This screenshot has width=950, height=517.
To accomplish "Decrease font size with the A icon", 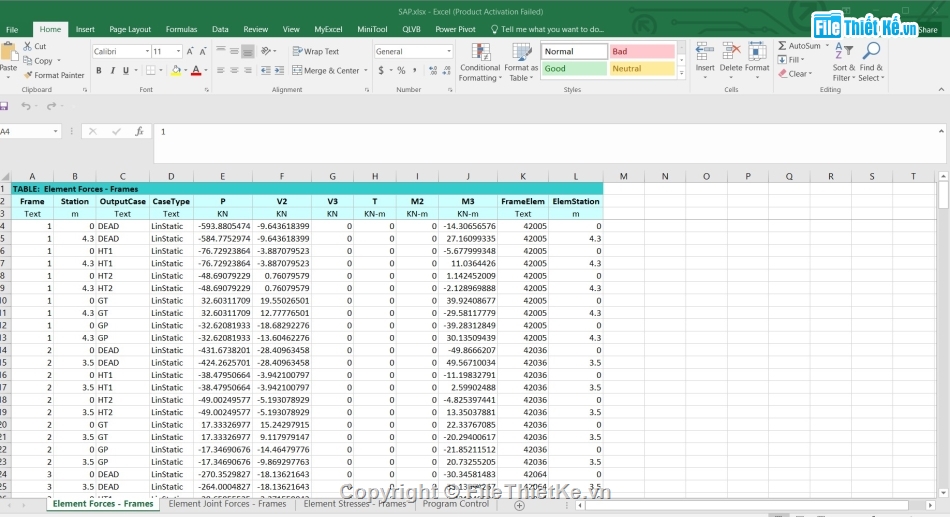I will [203, 52].
